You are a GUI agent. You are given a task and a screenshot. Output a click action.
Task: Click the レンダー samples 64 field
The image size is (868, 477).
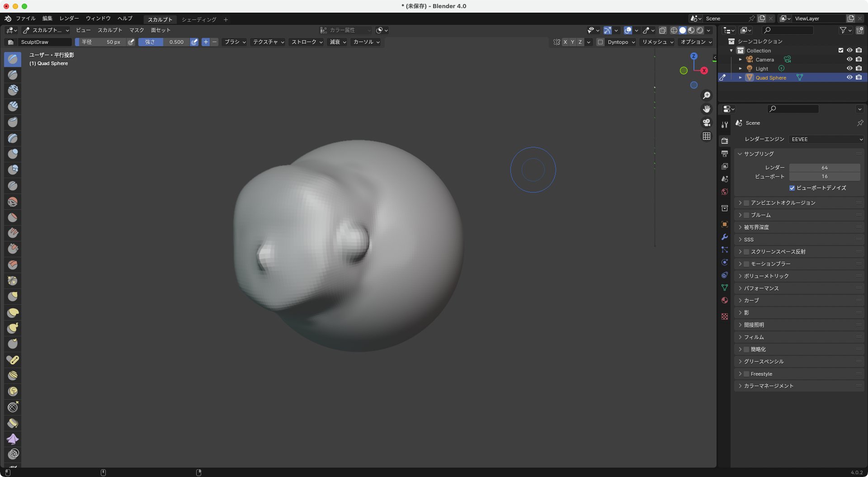pyautogui.click(x=825, y=168)
